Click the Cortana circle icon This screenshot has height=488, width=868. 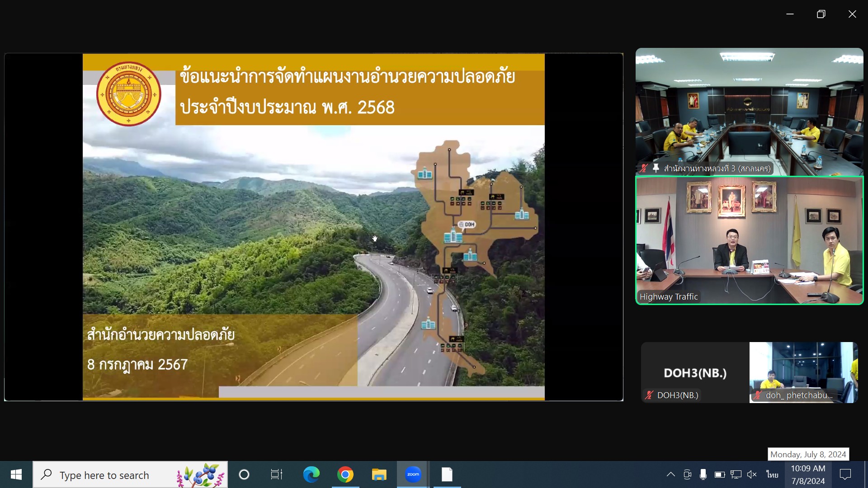[x=244, y=474]
